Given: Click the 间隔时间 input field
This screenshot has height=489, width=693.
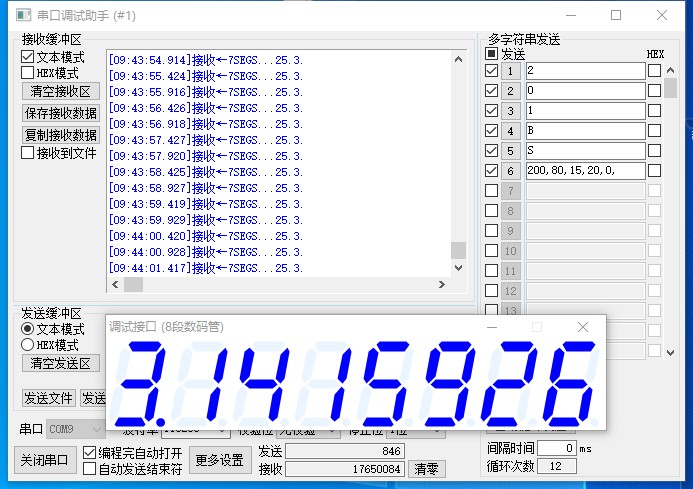Looking at the screenshot, I should [x=556, y=448].
